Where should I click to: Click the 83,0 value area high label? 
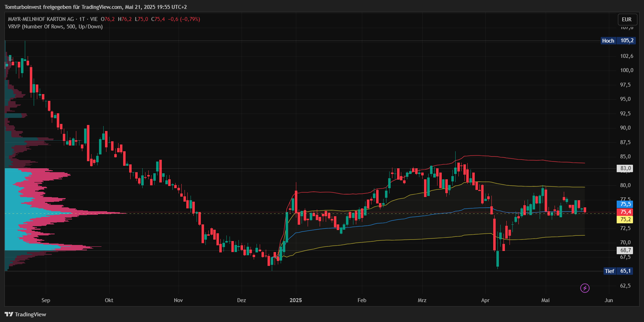tap(625, 168)
